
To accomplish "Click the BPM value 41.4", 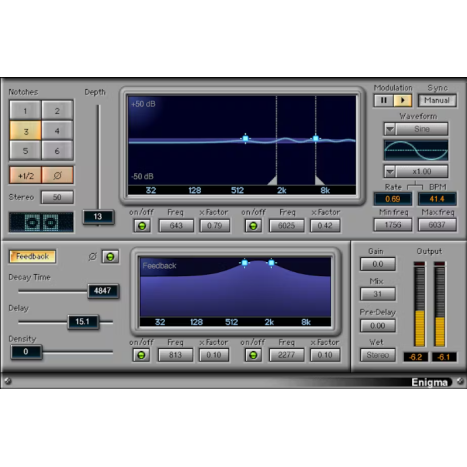I will 437,199.
